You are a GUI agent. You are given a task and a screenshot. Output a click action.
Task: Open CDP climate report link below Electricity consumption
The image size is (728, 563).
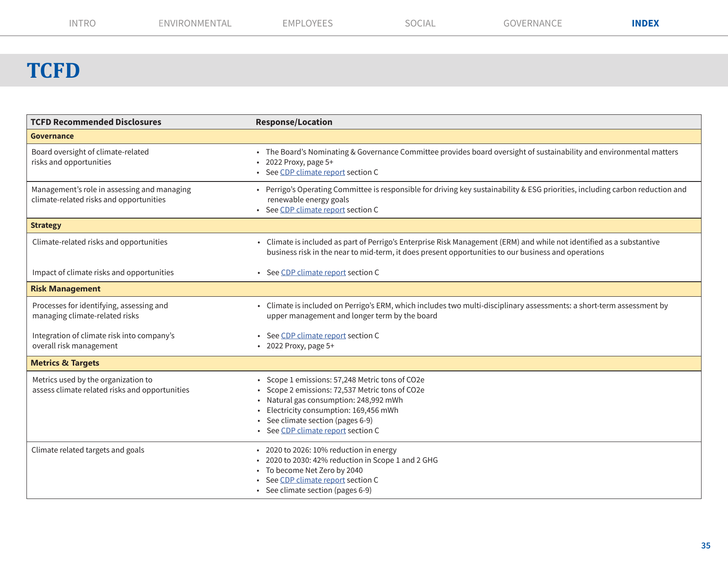click(x=313, y=431)
